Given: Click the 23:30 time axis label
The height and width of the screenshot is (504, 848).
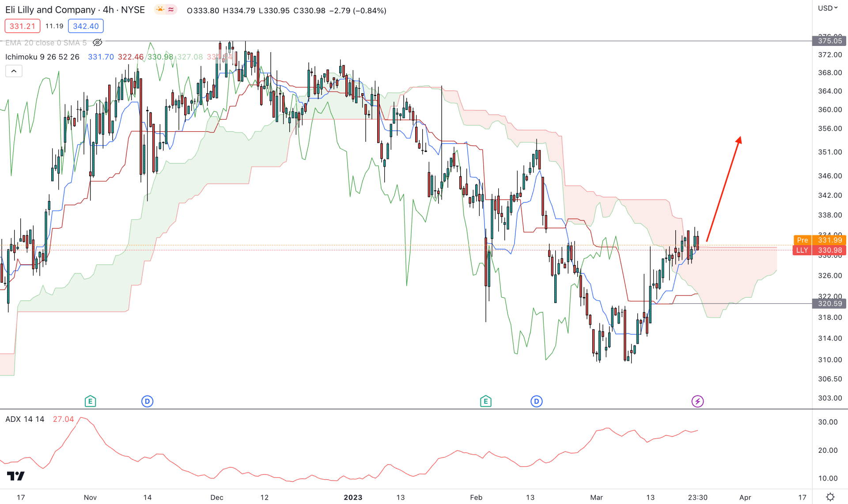Looking at the screenshot, I should (x=697, y=497).
